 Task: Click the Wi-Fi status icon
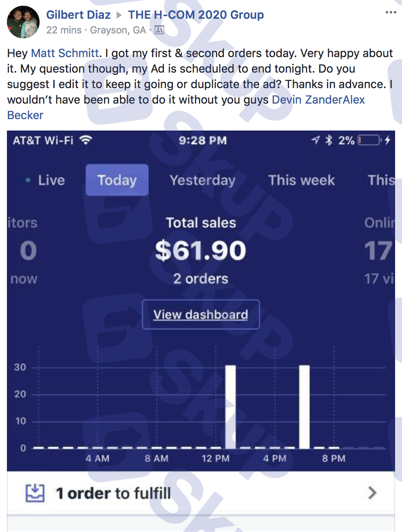[x=86, y=140]
